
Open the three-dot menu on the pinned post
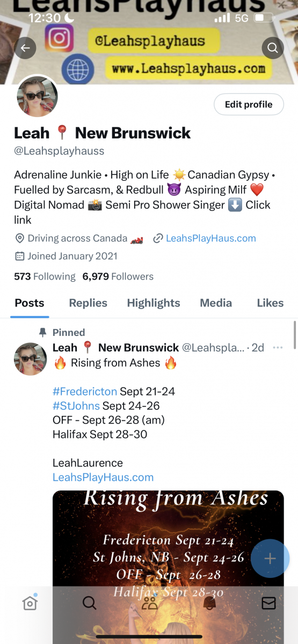278,348
